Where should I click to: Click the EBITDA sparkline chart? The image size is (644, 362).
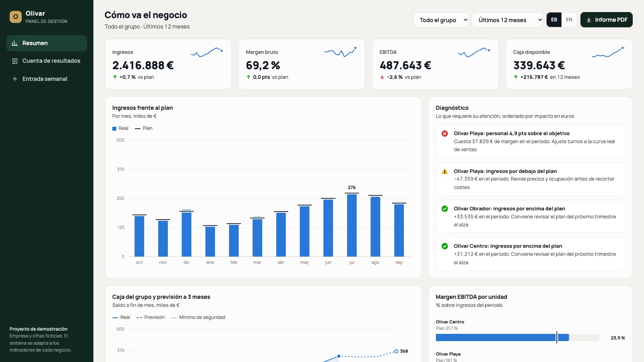point(474,52)
